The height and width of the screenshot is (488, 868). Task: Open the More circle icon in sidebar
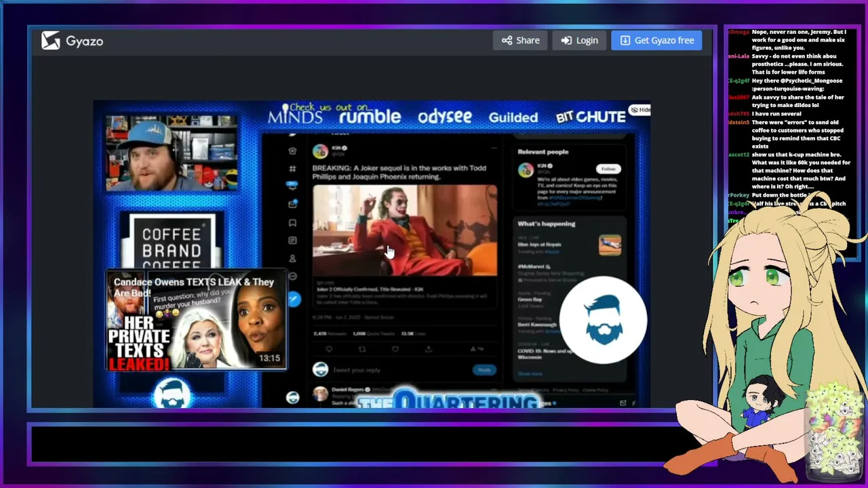click(292, 276)
